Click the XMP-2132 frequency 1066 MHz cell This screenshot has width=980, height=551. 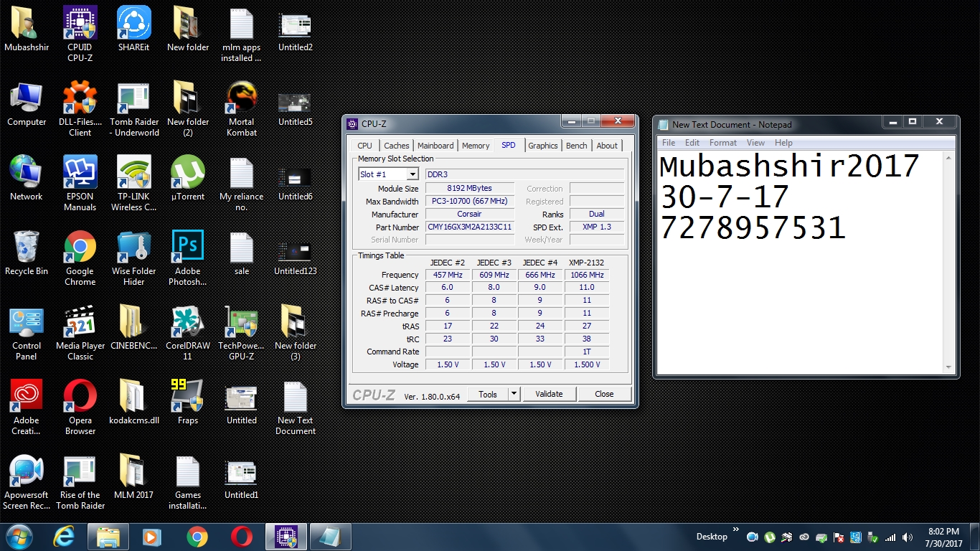[x=587, y=275]
